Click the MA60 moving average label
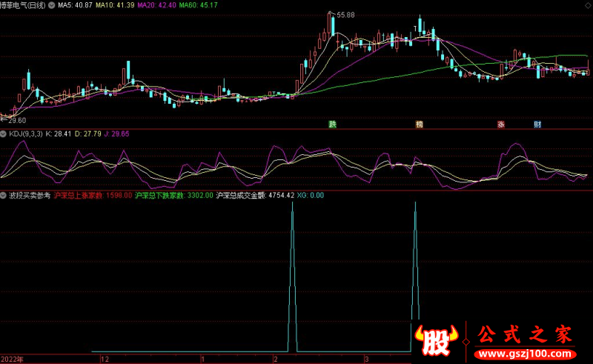Viewport: 593px width, 364px height. coord(203,5)
